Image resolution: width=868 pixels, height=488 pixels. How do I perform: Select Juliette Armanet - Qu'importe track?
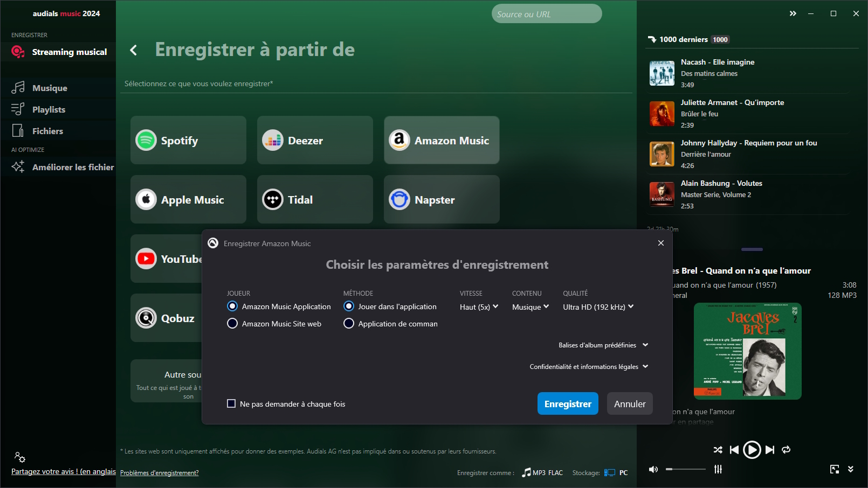747,114
